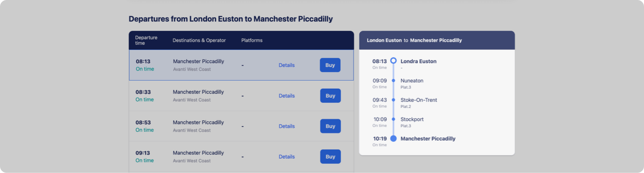Click the Destinations & Operator column header
644x173 pixels.
[x=199, y=40]
